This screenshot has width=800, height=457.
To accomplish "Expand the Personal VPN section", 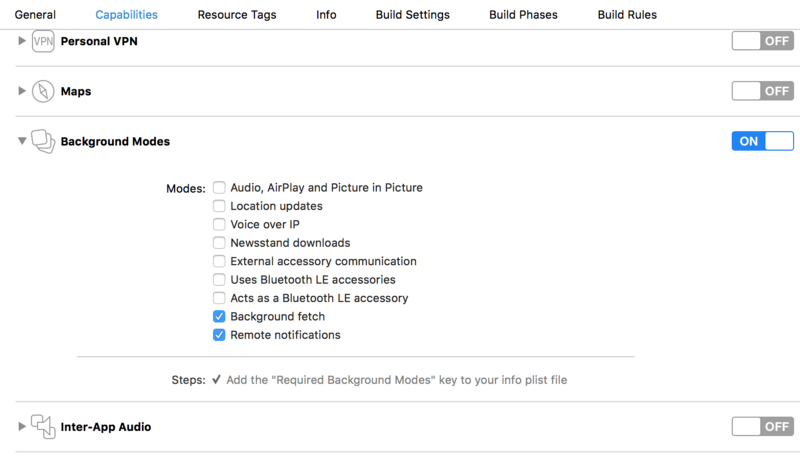I will click(22, 41).
